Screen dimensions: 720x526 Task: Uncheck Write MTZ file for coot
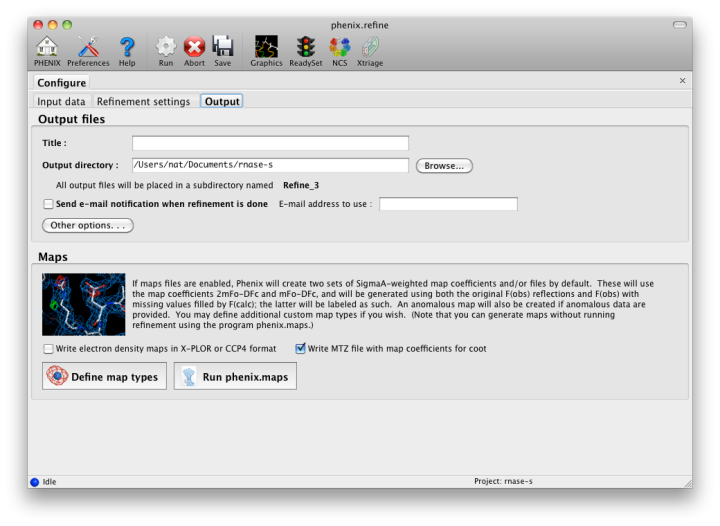(x=300, y=349)
